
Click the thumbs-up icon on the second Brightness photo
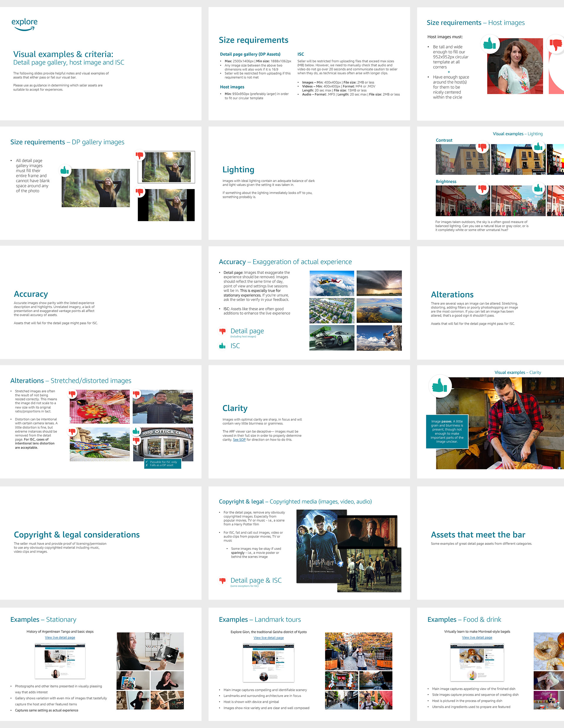pyautogui.click(x=538, y=188)
